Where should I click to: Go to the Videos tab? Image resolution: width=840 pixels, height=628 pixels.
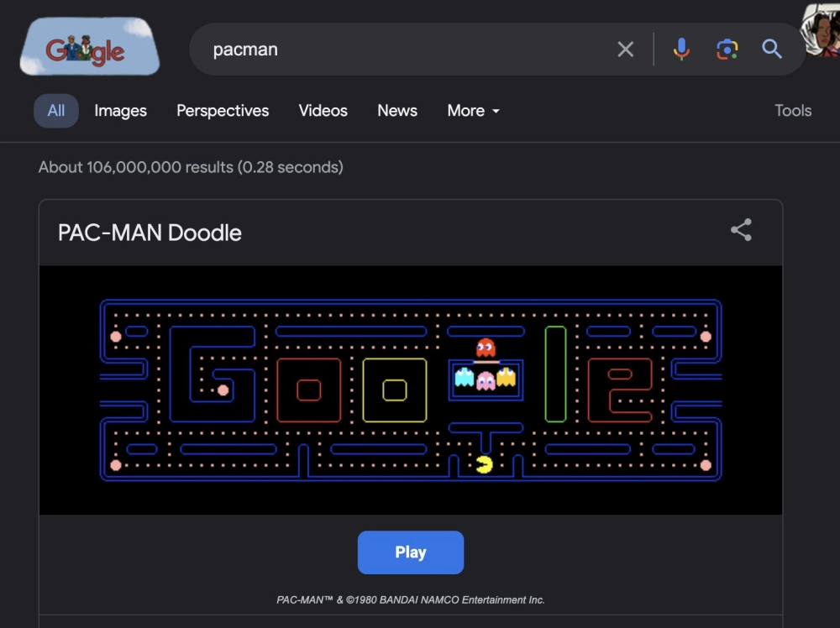click(x=323, y=111)
